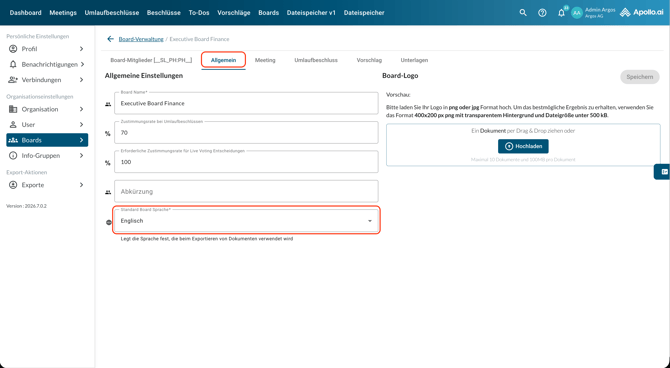670x368 pixels.
Task: Click the AA user avatar
Action: click(x=577, y=13)
